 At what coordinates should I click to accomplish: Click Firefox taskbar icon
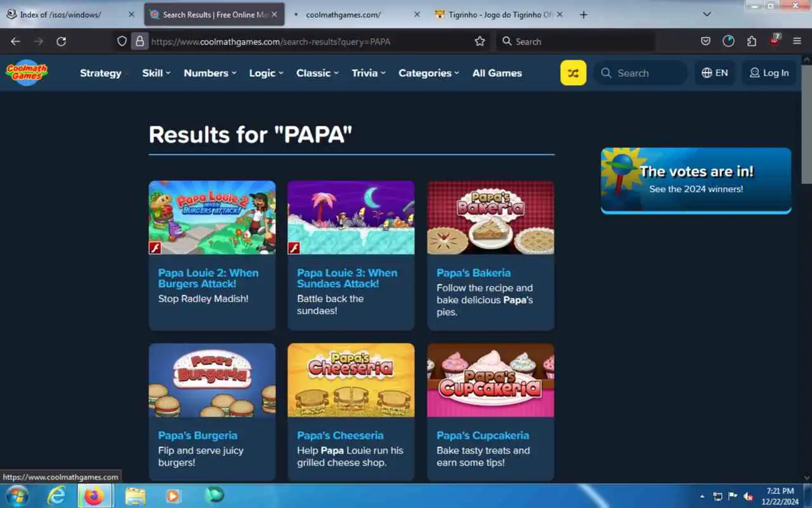[94, 496]
